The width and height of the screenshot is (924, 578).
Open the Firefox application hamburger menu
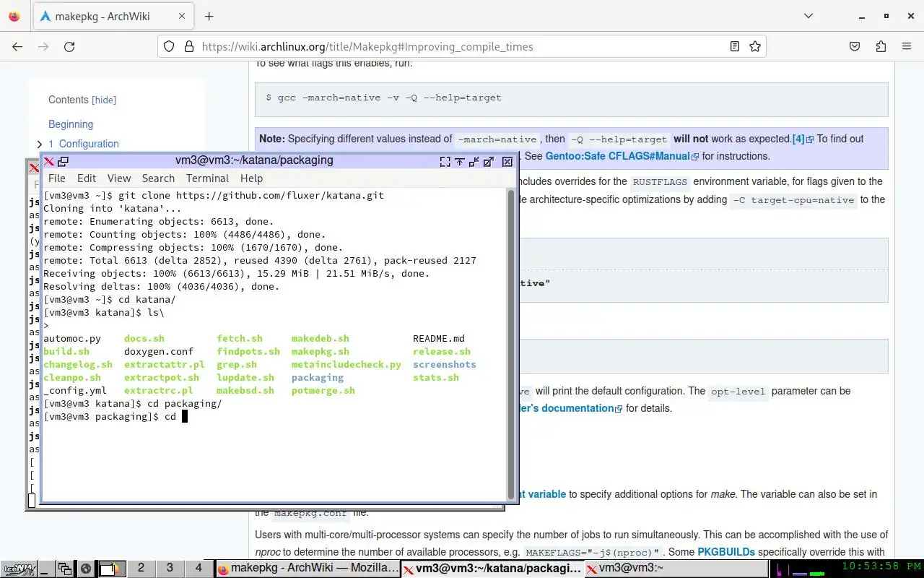tap(907, 46)
